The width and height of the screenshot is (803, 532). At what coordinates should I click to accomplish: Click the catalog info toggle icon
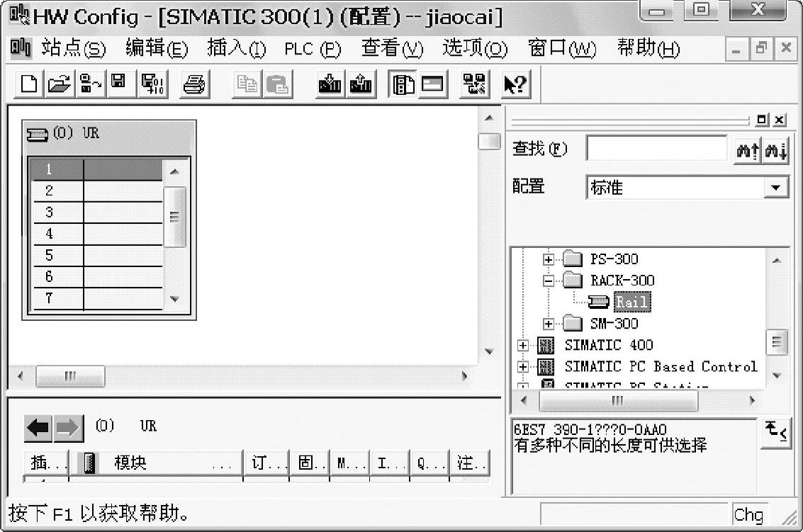[775, 433]
